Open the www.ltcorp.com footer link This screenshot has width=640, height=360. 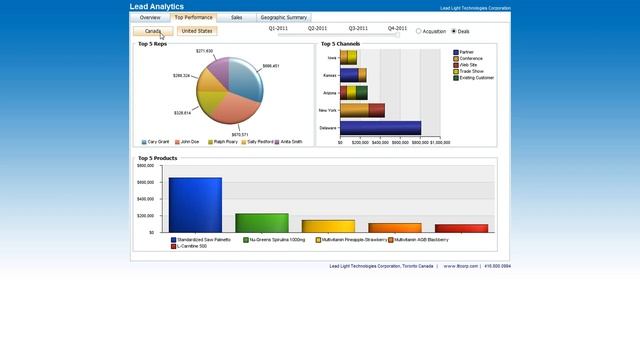pyautogui.click(x=460, y=266)
